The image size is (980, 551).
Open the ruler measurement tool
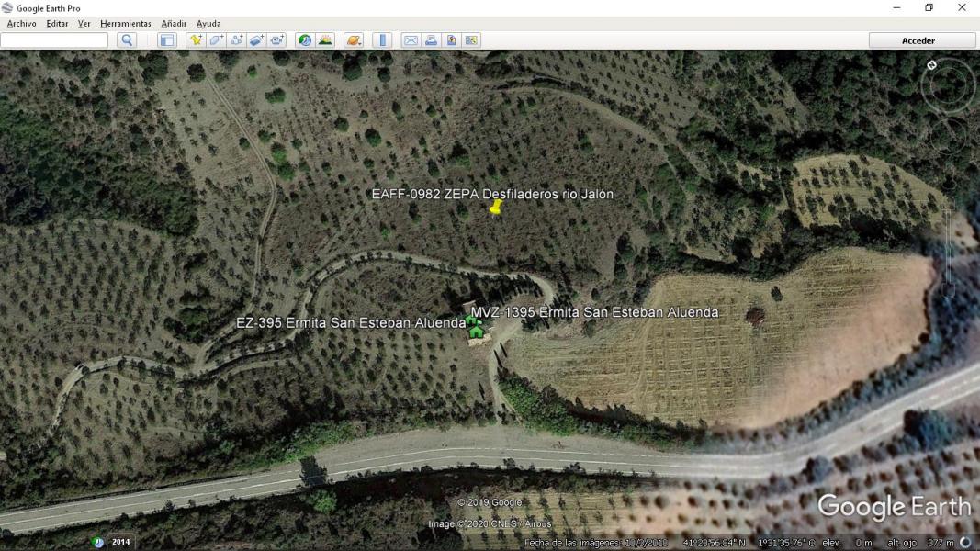(383, 40)
